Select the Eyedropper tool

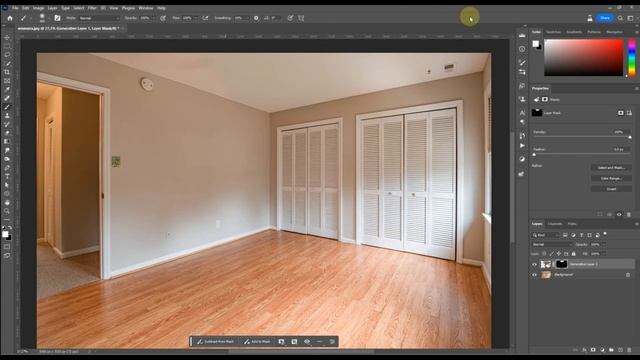7,89
